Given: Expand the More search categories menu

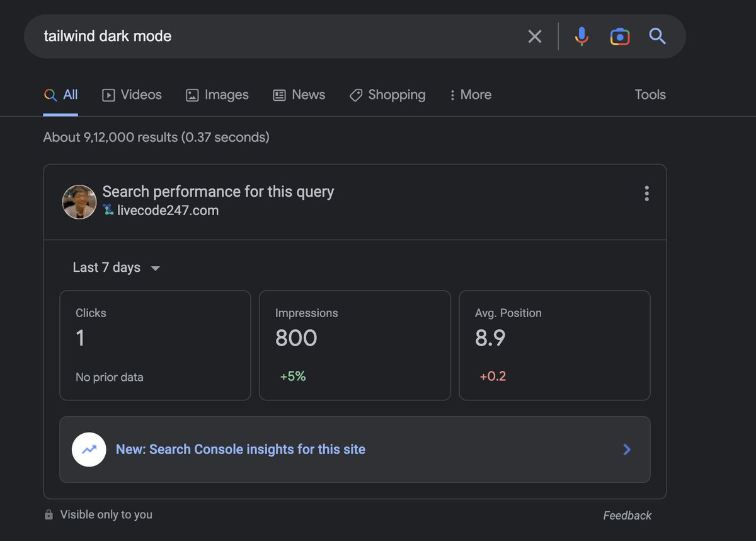Looking at the screenshot, I should pos(470,95).
